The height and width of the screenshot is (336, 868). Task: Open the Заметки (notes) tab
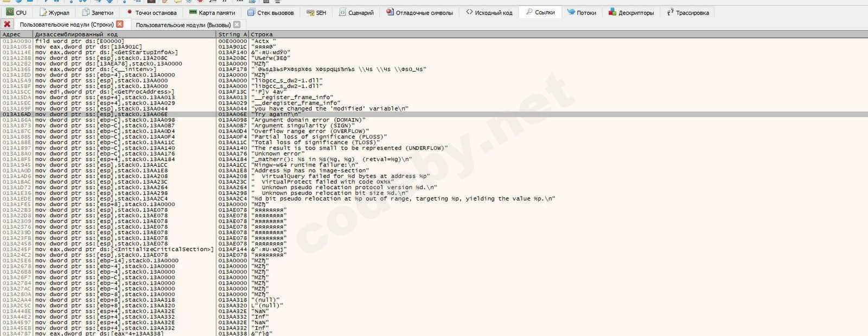pos(98,12)
